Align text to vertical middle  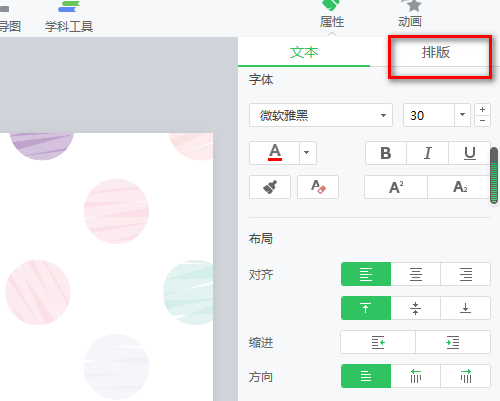pyautogui.click(x=416, y=308)
